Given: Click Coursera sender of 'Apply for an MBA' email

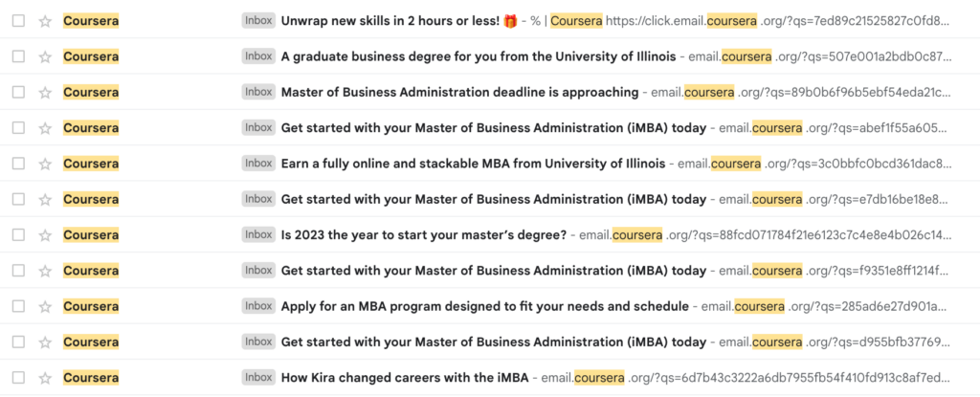Looking at the screenshot, I should click(x=91, y=307).
